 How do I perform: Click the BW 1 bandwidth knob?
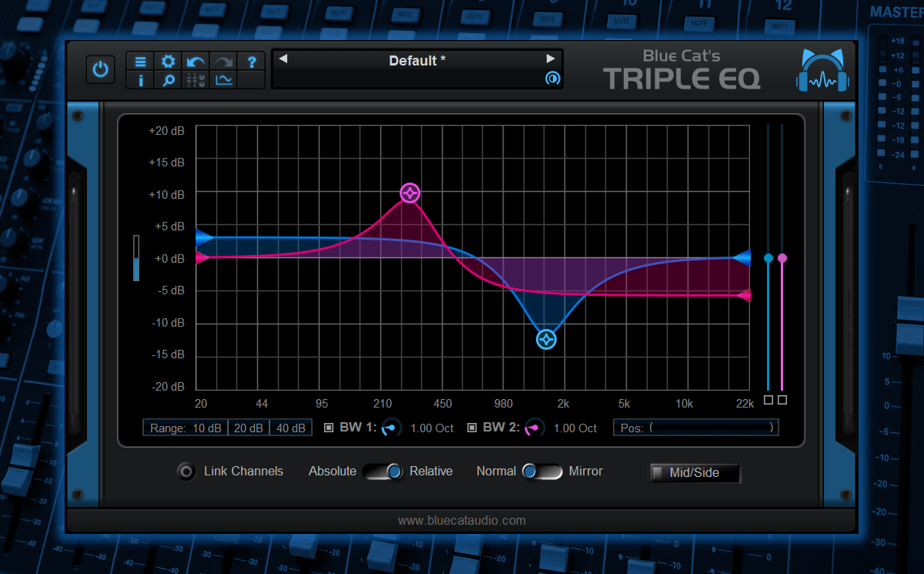(x=391, y=428)
